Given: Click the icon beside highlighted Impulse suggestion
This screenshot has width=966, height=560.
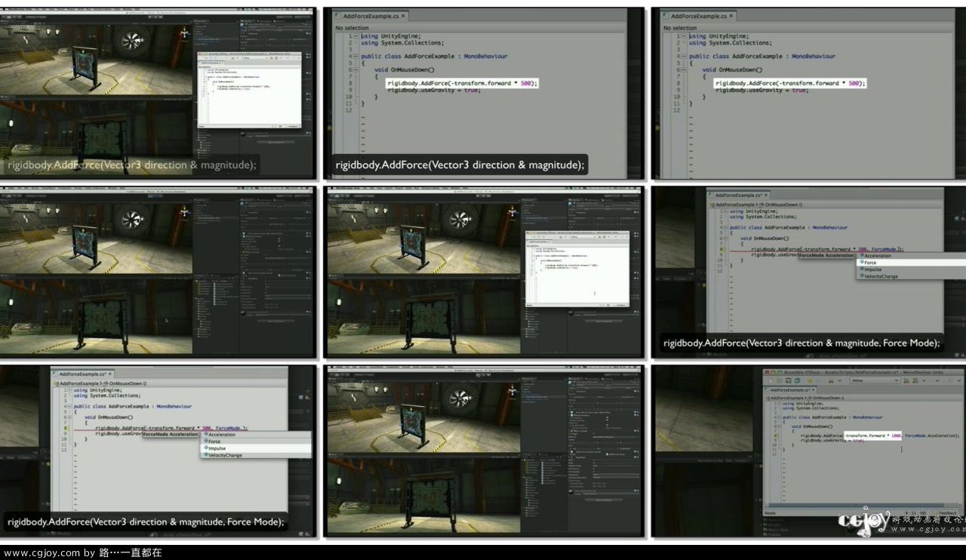Looking at the screenshot, I should pos(205,448).
